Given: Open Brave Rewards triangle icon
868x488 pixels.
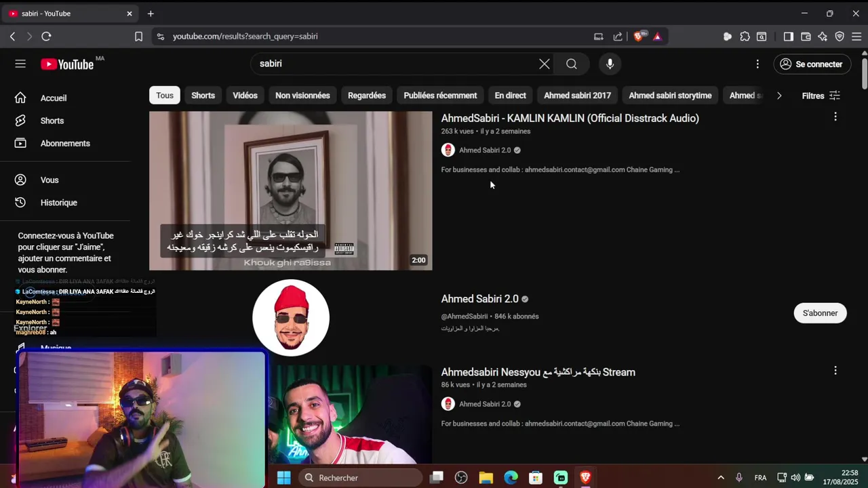Looking at the screenshot, I should point(657,37).
